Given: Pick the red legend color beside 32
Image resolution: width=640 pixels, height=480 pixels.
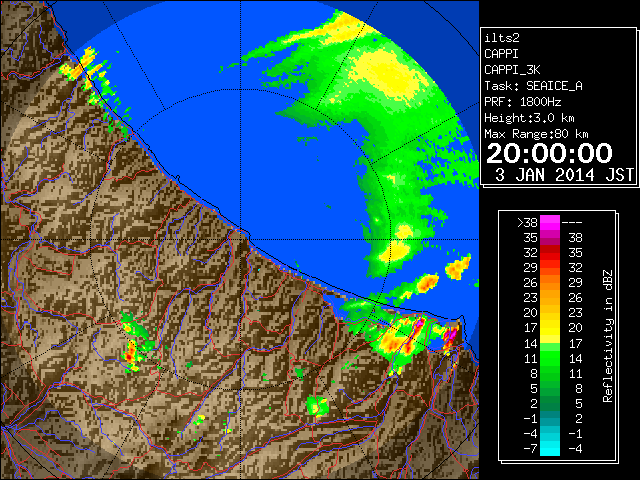Looking at the screenshot, I should 550,253.
